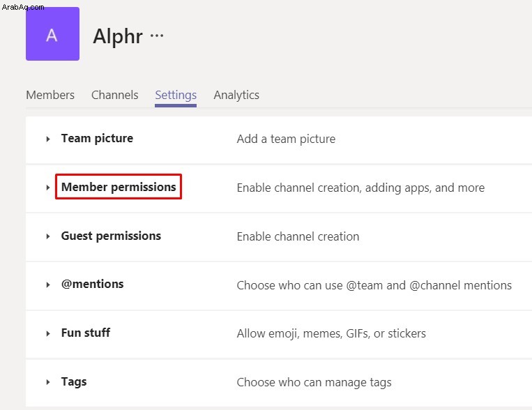Click 'Add a team picture' description

click(286, 139)
